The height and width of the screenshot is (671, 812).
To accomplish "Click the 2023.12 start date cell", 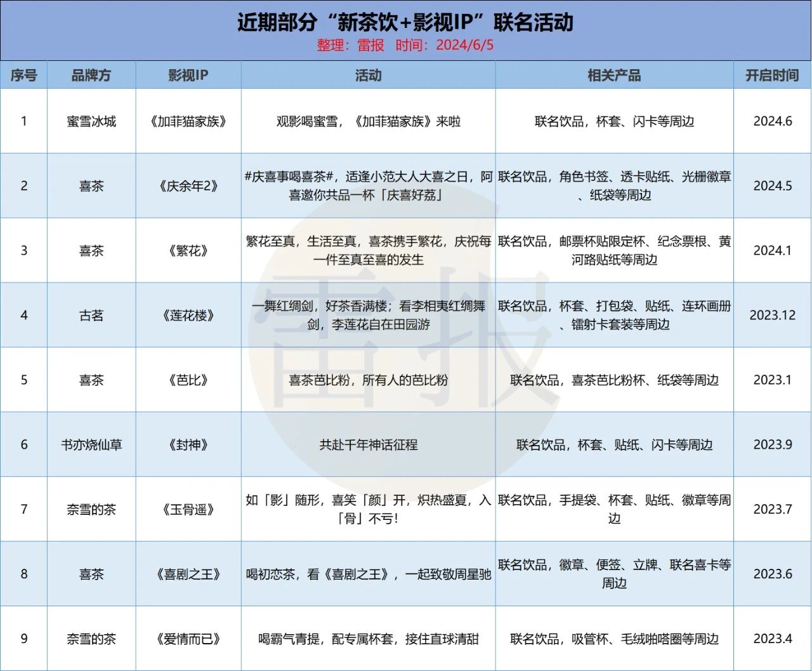I will click(x=772, y=316).
